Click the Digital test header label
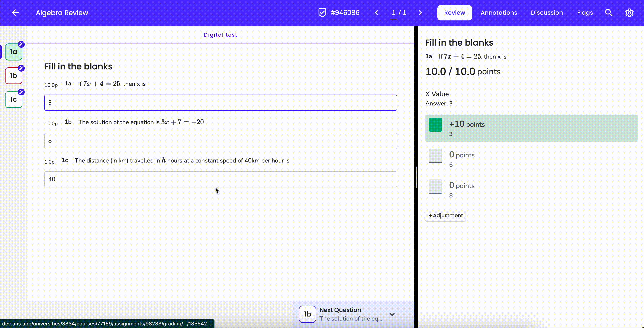Image resolution: width=644 pixels, height=328 pixels. [220, 35]
